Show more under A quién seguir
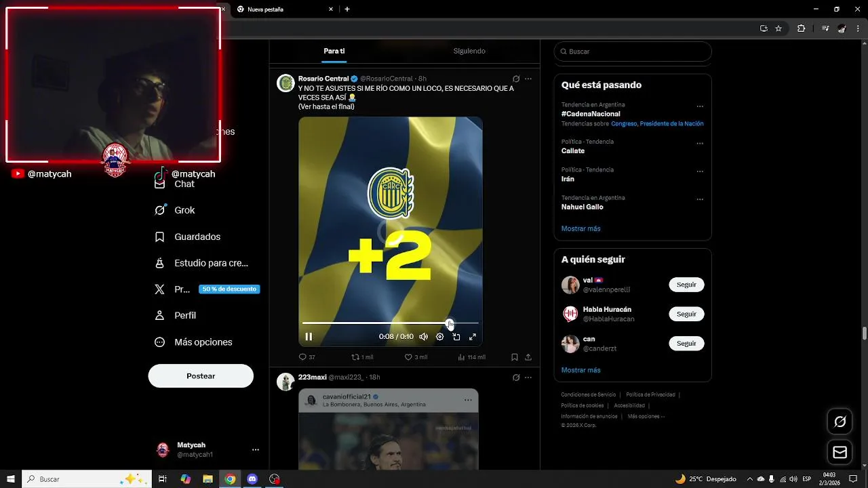 point(580,370)
